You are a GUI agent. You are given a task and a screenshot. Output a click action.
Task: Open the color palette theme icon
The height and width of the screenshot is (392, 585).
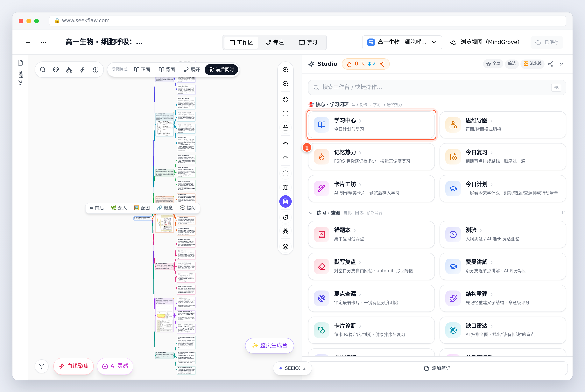[56, 69]
